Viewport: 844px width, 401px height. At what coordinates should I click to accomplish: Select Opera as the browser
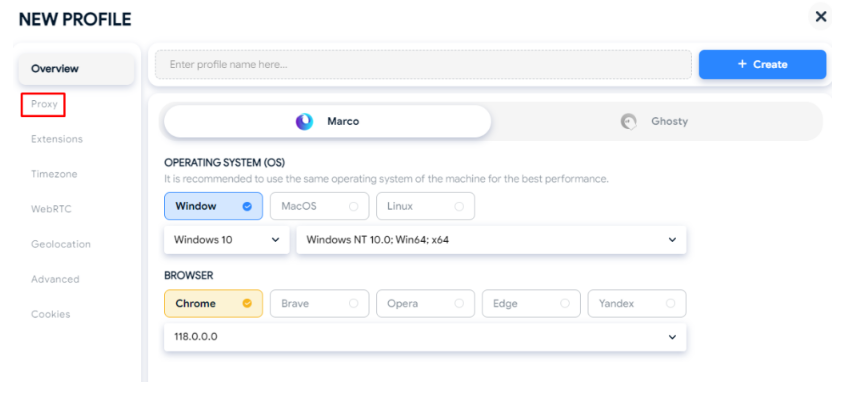click(x=425, y=303)
